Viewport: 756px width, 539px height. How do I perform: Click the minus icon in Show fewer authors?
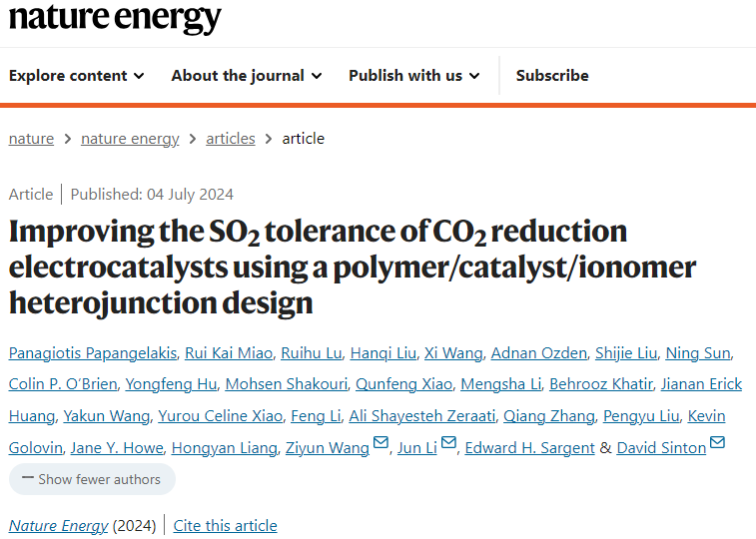click(28, 478)
